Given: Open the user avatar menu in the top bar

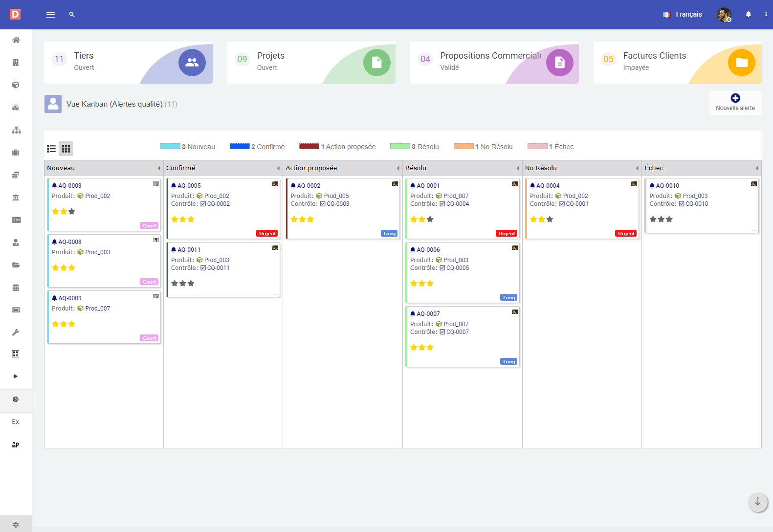Looking at the screenshot, I should click(x=724, y=15).
